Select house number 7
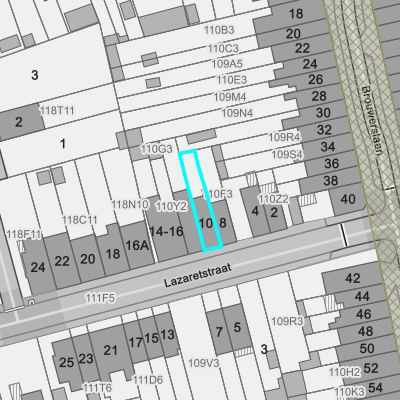 [219, 332]
